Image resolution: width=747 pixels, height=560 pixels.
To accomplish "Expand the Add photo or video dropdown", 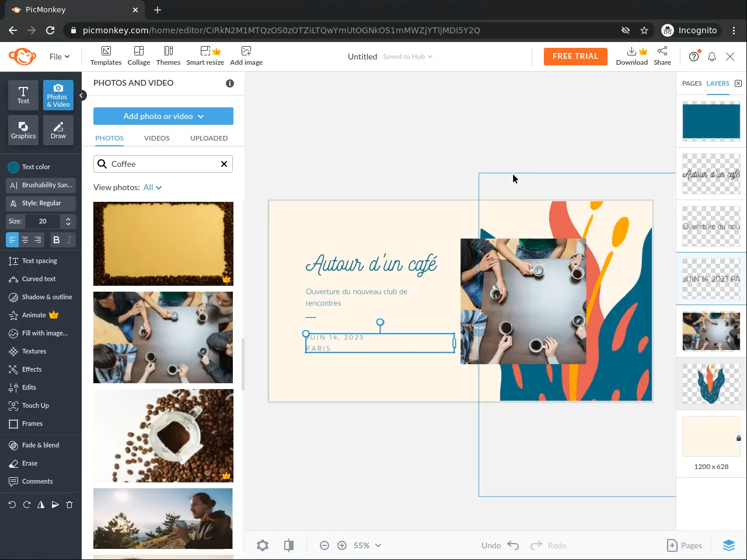I will [x=163, y=116].
